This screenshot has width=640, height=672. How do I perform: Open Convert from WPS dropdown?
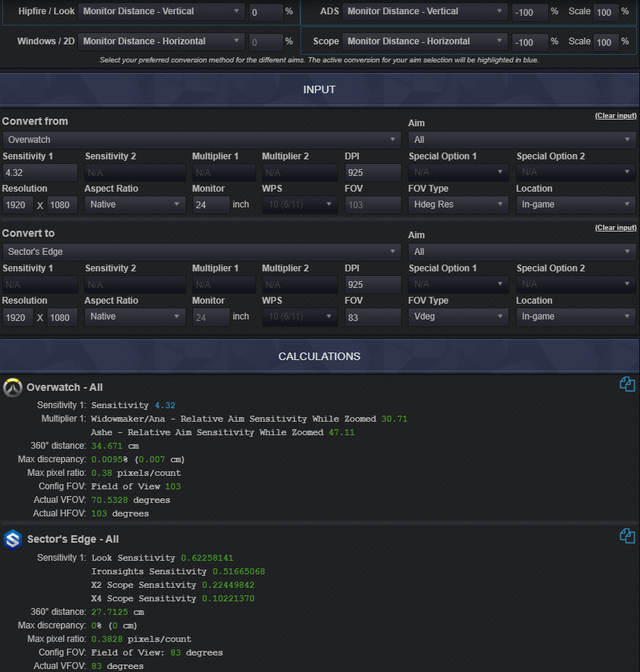click(x=300, y=204)
